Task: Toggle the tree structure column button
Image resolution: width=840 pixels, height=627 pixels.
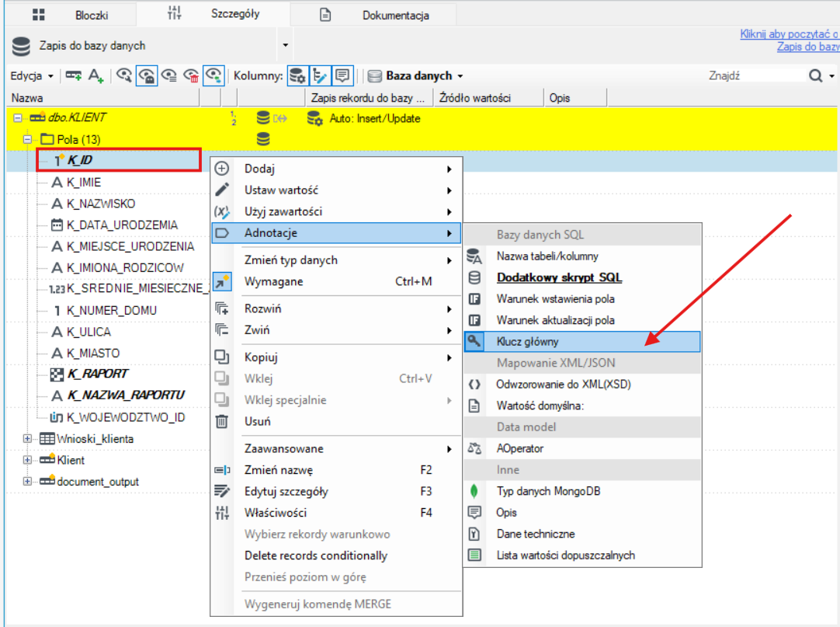Action: click(320, 75)
